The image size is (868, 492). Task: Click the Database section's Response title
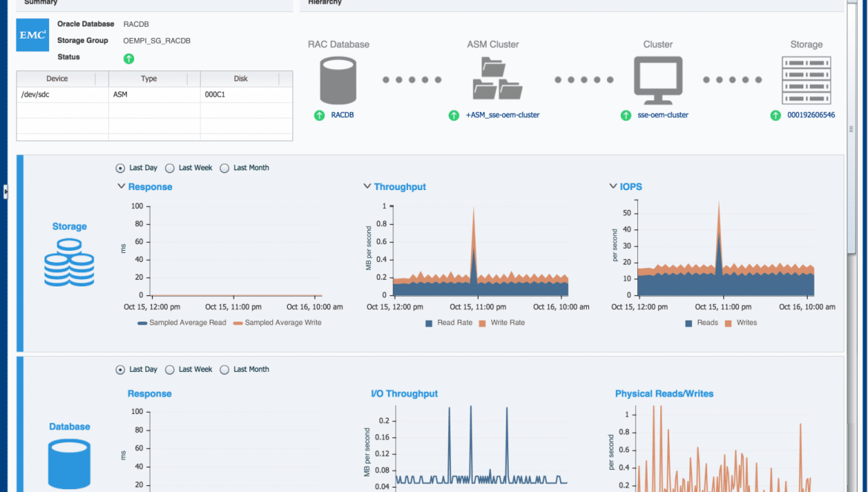pos(149,394)
